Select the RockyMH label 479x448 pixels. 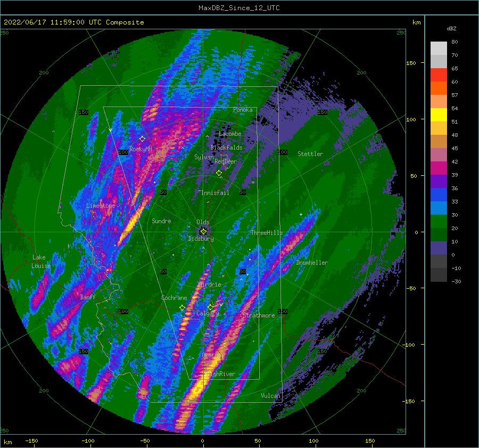(x=141, y=149)
